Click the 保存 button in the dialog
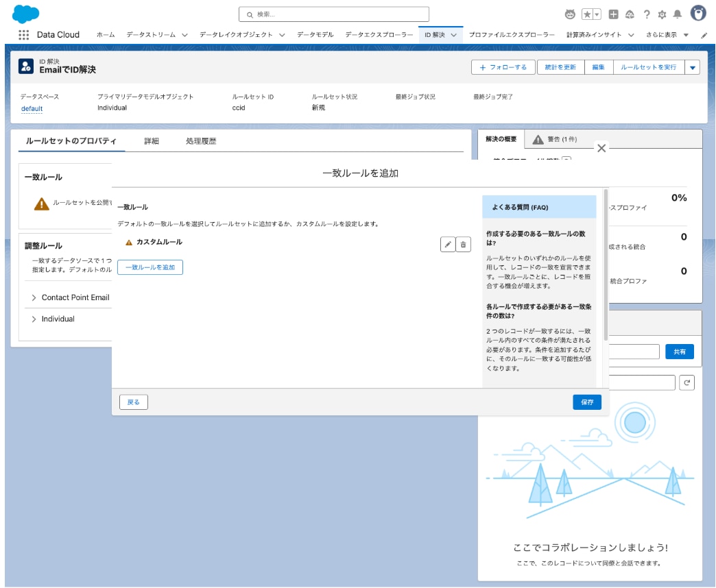 [586, 402]
